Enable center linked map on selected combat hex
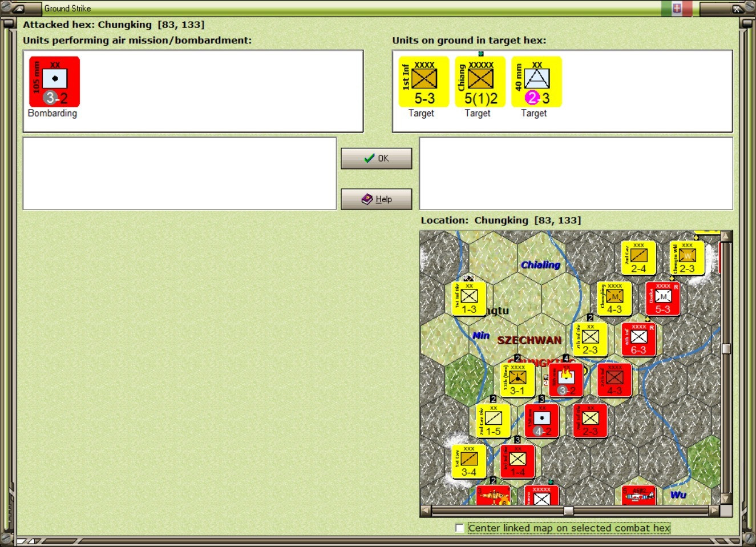 tap(460, 528)
